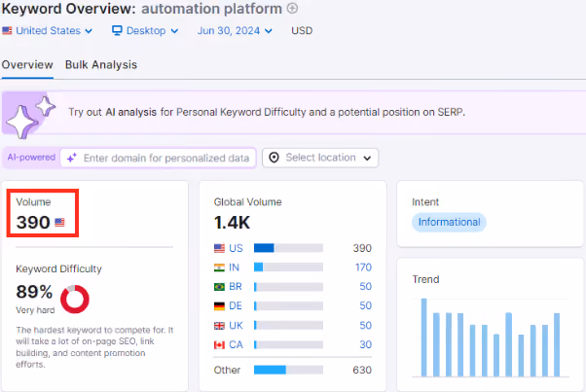Click the US volume progress bar
The width and height of the screenshot is (586, 392).
coord(288,248)
